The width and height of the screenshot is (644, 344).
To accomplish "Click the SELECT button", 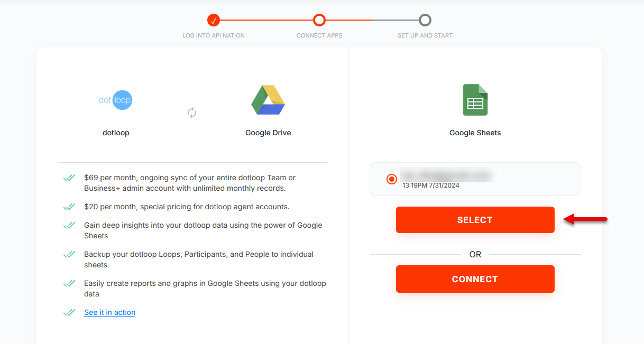I will [475, 219].
